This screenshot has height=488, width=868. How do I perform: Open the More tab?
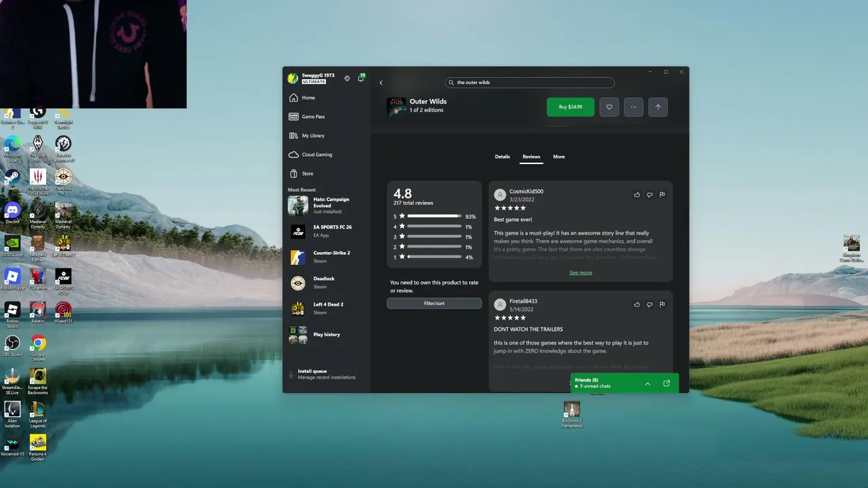pos(559,157)
